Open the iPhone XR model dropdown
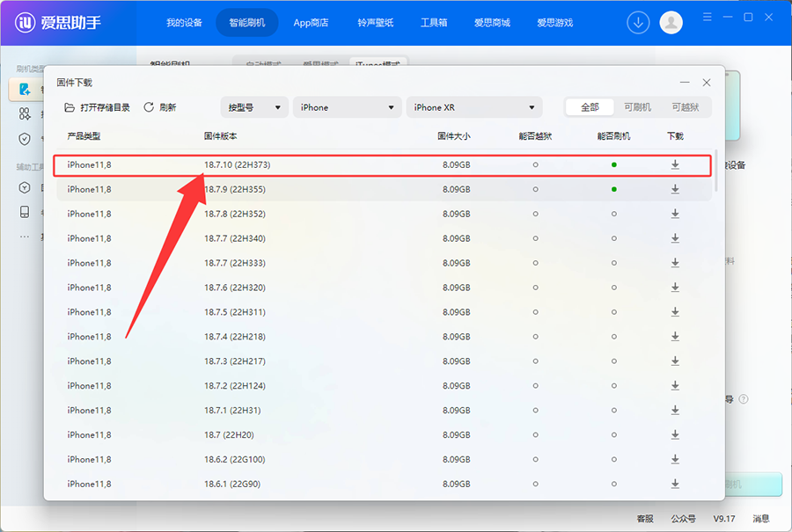This screenshot has width=792, height=532. tap(473, 107)
